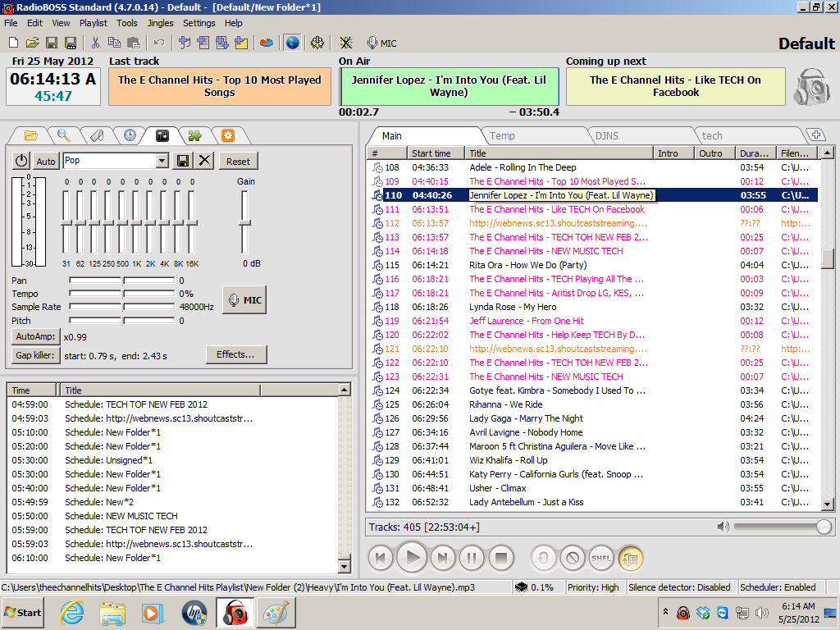
Task: Open the scheduler gear icon
Action: tap(317, 43)
